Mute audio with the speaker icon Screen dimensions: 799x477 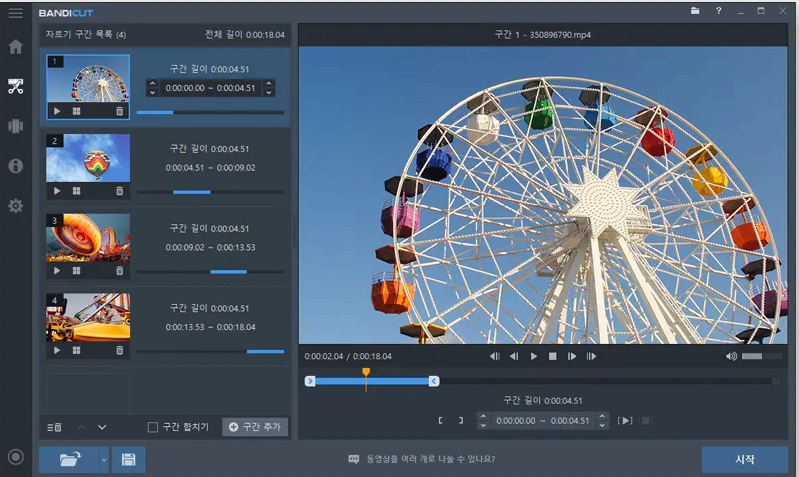(731, 356)
